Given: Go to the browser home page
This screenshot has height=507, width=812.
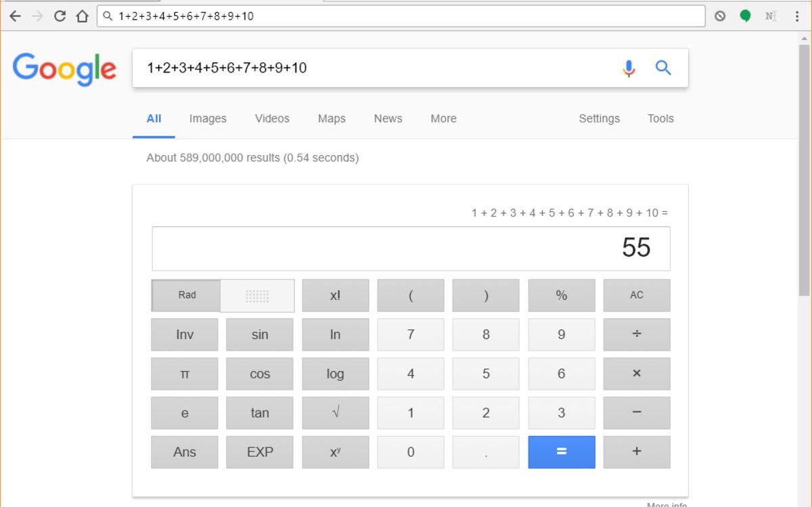Looking at the screenshot, I should 82,16.
